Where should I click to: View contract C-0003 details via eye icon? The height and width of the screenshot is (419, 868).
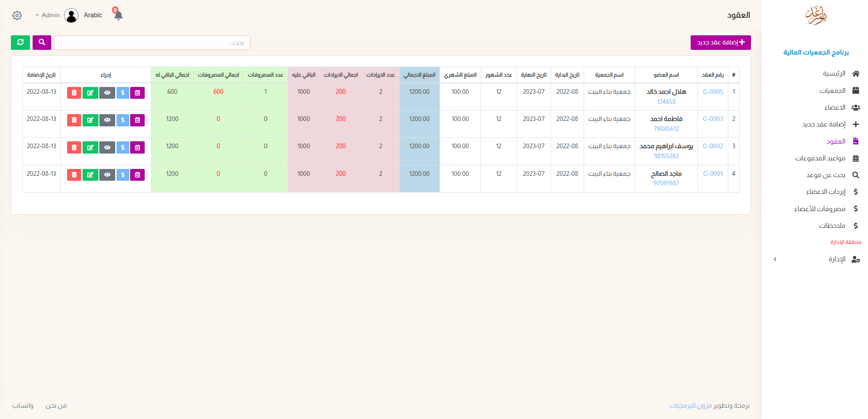pyautogui.click(x=107, y=120)
